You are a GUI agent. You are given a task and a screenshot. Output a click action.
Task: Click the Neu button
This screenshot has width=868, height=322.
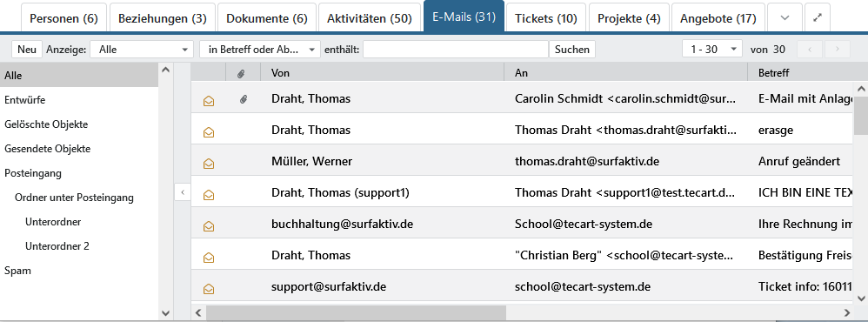pos(27,50)
